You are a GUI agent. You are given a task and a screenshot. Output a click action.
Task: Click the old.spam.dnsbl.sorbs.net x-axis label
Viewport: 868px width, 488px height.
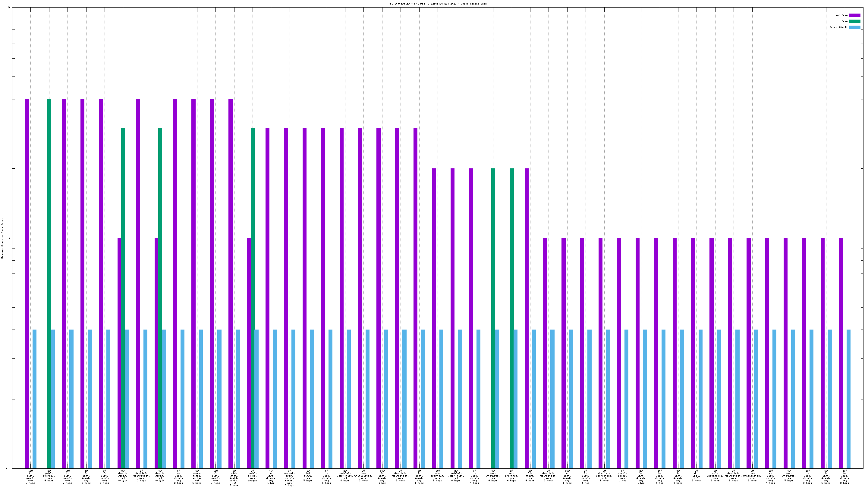tap(234, 478)
